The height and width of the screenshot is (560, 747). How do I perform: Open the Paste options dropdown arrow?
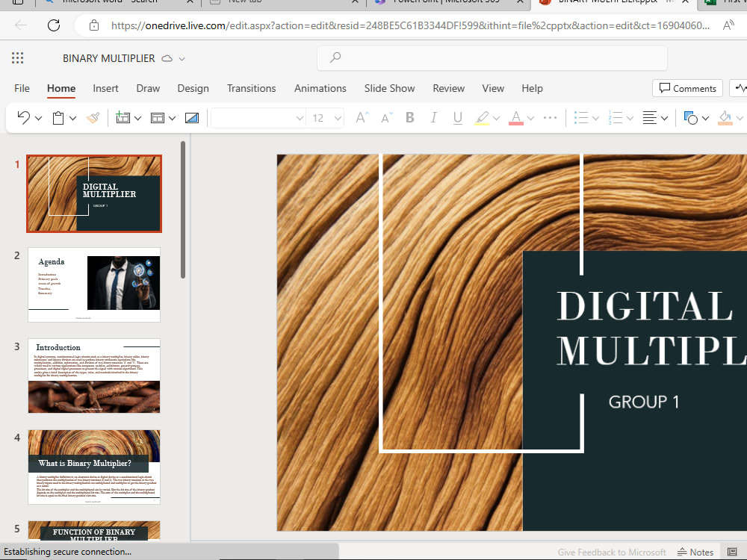[x=73, y=118]
